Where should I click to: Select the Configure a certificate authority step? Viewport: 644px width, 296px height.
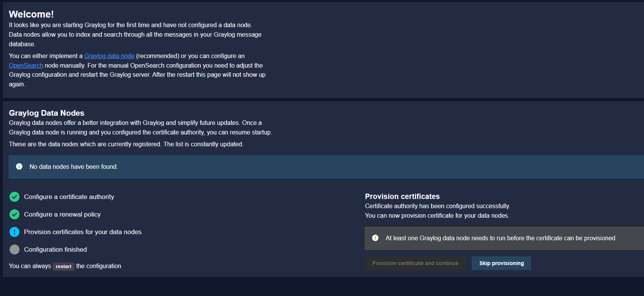69,197
